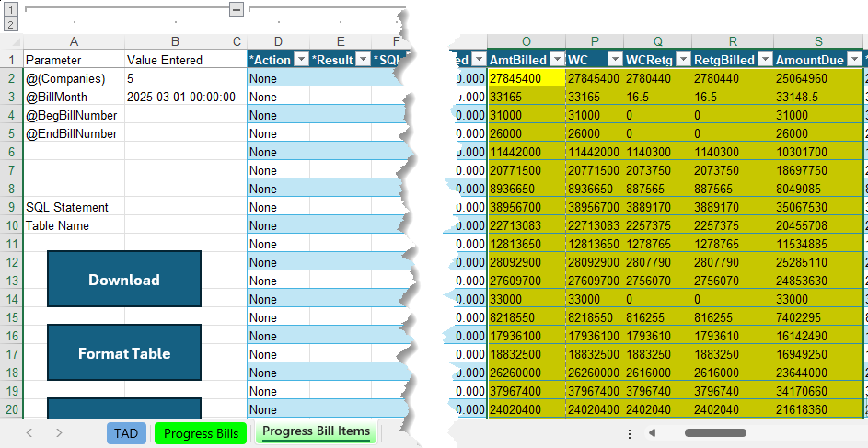Select column A header
This screenshot has width=868, height=448.
[74, 41]
